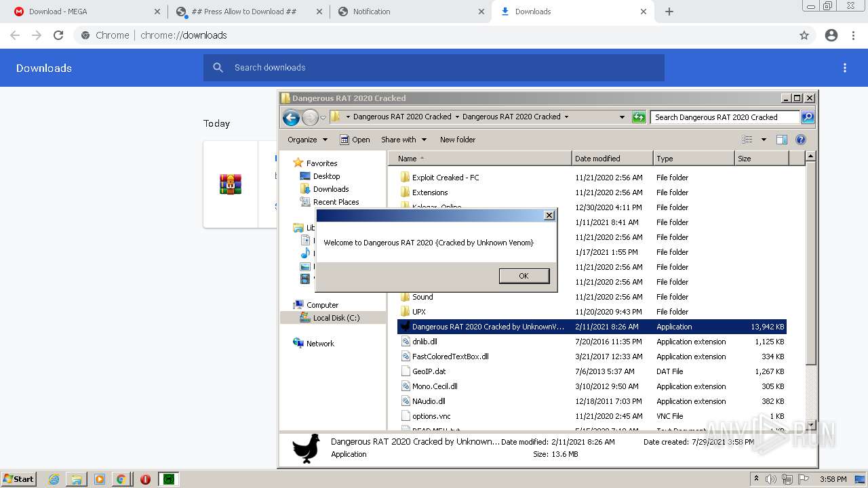Open Downloads page more actions menu
The image size is (868, 488).
(x=845, y=68)
